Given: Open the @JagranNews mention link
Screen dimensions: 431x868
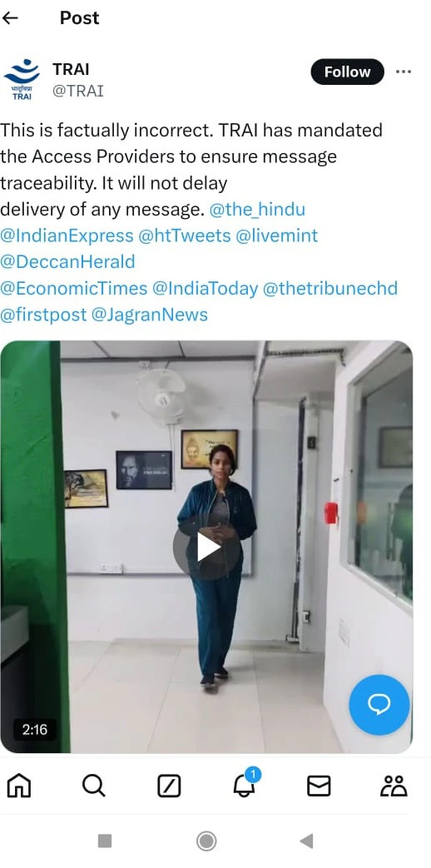Looking at the screenshot, I should (150, 315).
